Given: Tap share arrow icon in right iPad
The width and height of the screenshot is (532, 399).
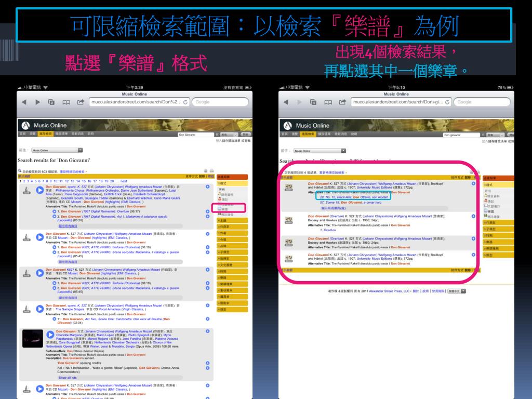Looking at the screenshot, I should coord(342,102).
